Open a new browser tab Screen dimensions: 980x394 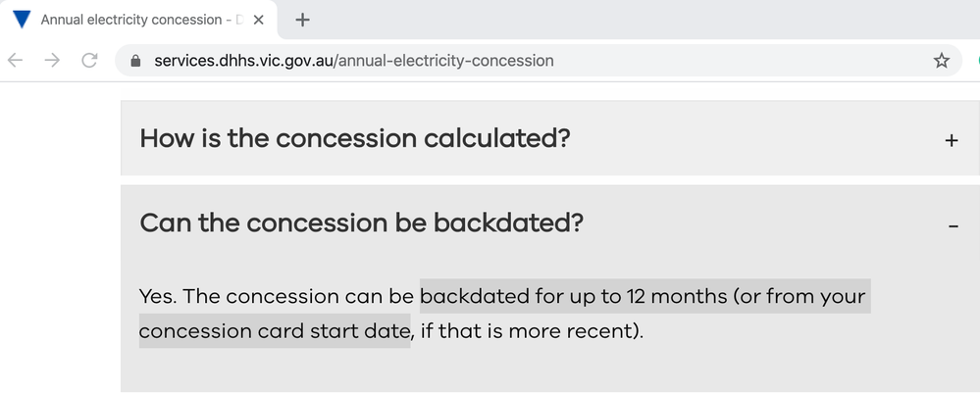pos(302,20)
